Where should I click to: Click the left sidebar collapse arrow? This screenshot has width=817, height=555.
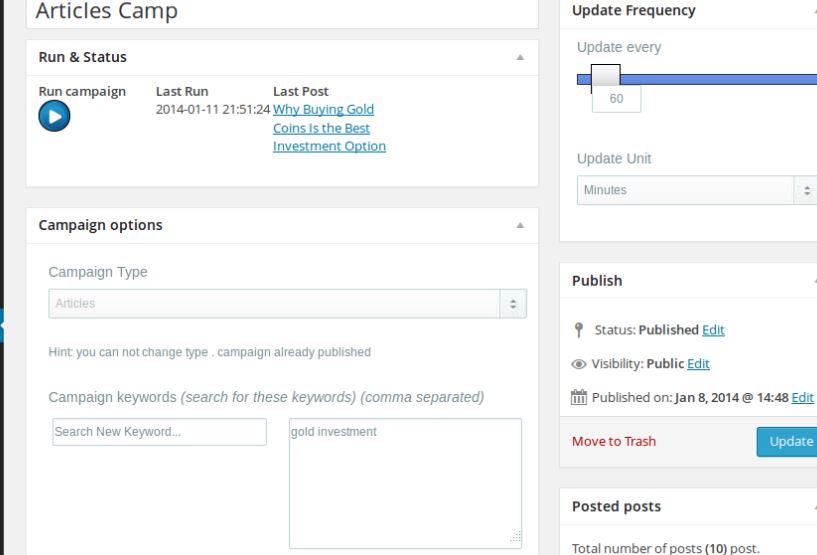3,326
